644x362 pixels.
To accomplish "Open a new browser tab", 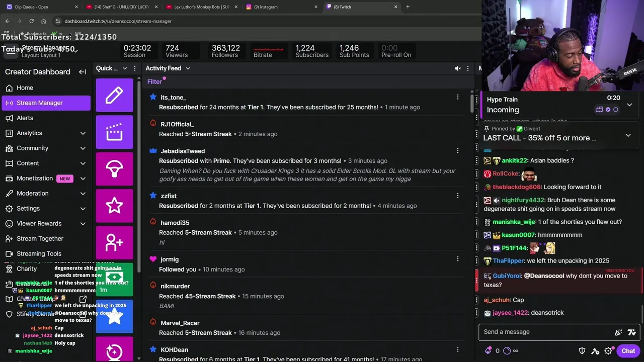I will pos(408,7).
